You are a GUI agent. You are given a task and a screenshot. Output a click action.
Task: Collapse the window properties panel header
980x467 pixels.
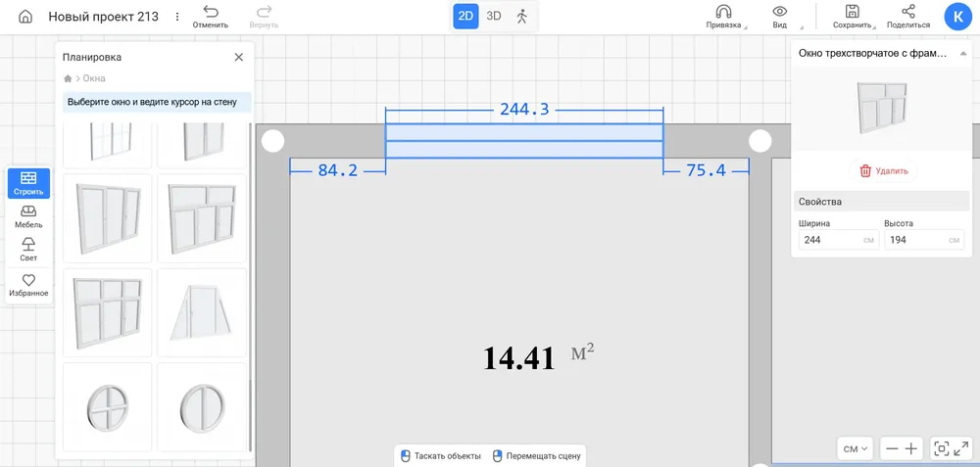click(962, 53)
